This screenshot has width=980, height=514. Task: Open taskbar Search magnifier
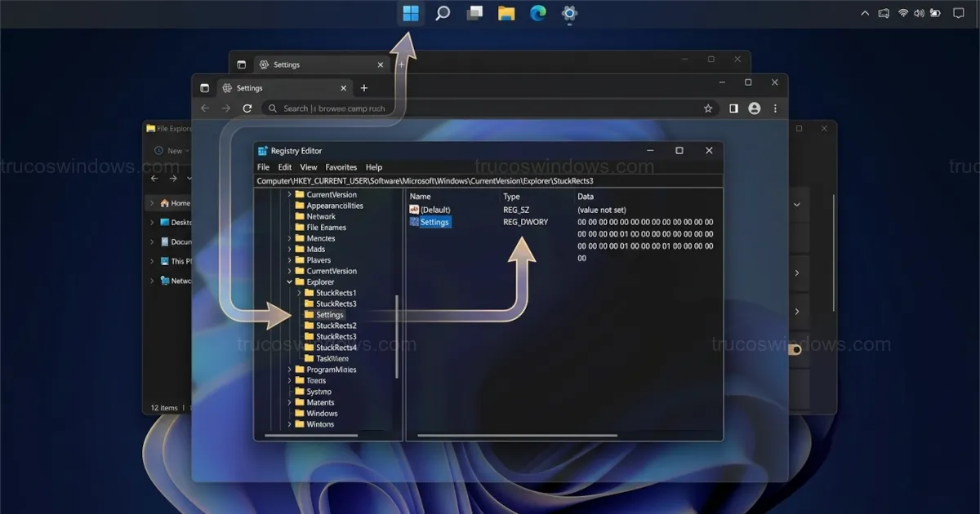[x=443, y=13]
